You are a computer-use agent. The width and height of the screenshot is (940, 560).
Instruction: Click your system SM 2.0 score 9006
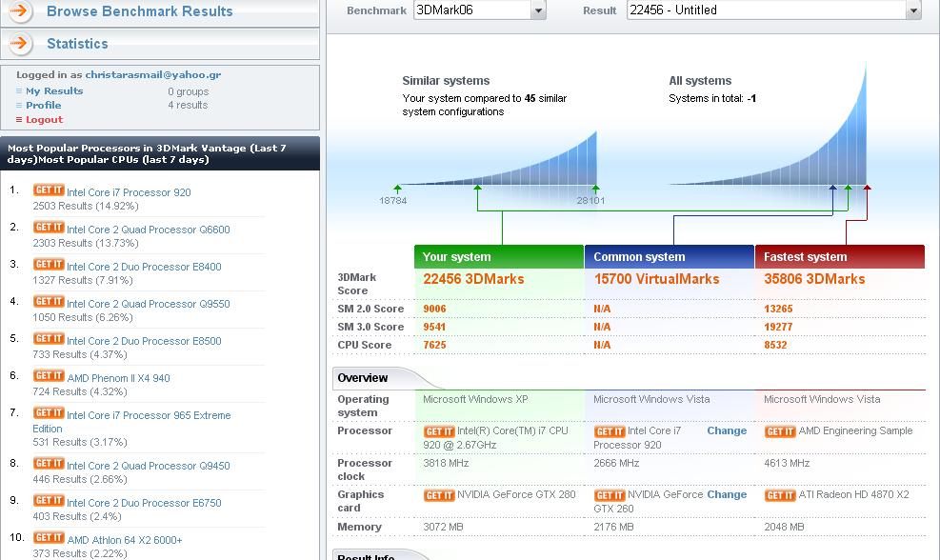[x=434, y=309]
